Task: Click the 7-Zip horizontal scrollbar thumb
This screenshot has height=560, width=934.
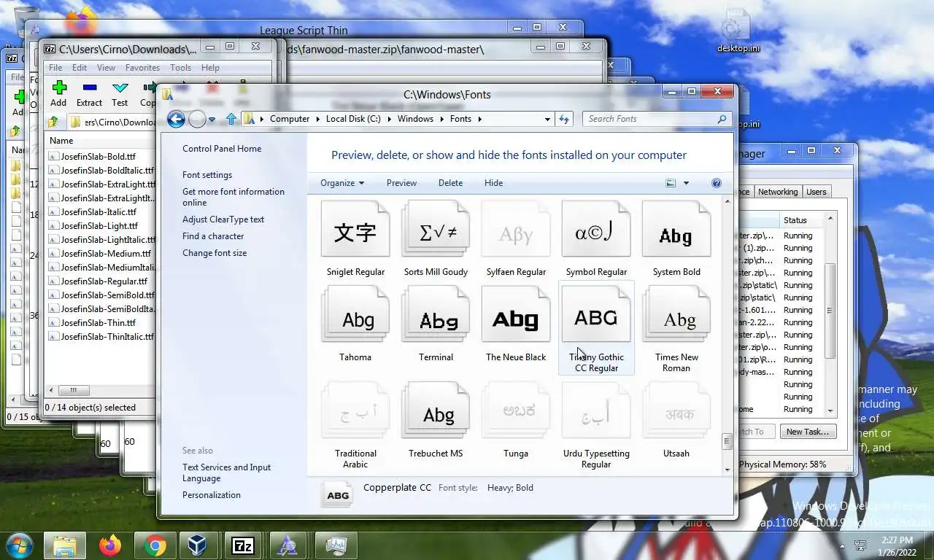Action: (x=73, y=390)
